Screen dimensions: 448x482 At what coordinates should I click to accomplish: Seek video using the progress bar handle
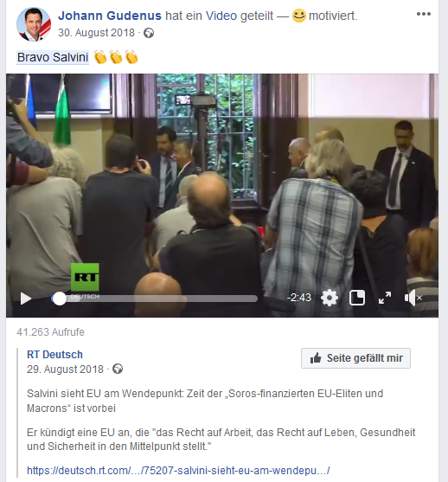pos(59,299)
